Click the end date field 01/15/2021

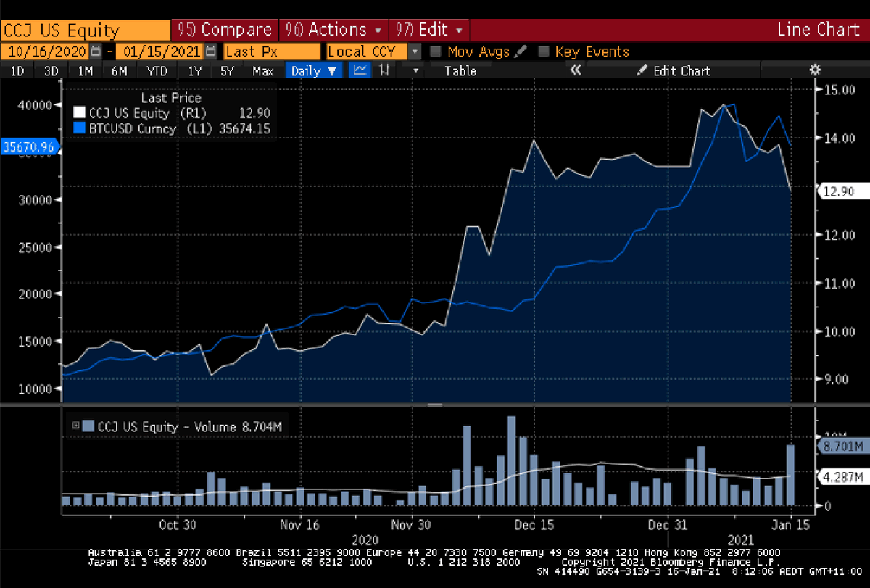pos(160,51)
